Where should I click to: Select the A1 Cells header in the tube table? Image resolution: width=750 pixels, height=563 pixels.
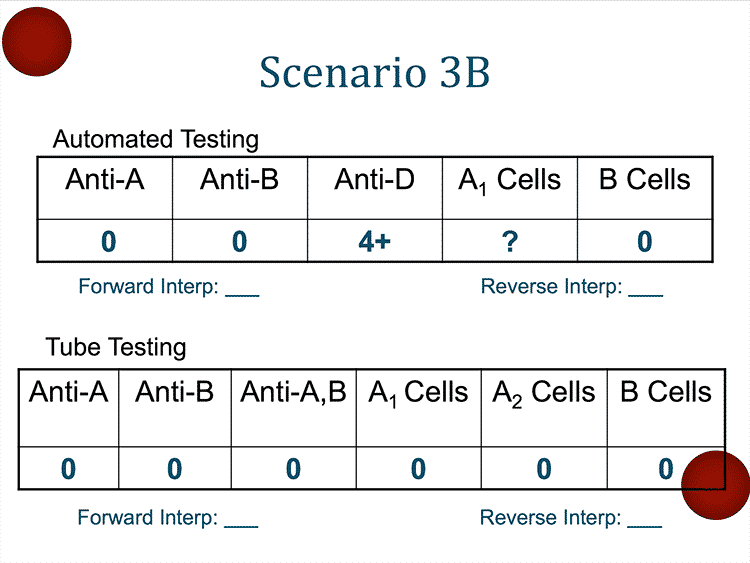tap(418, 392)
